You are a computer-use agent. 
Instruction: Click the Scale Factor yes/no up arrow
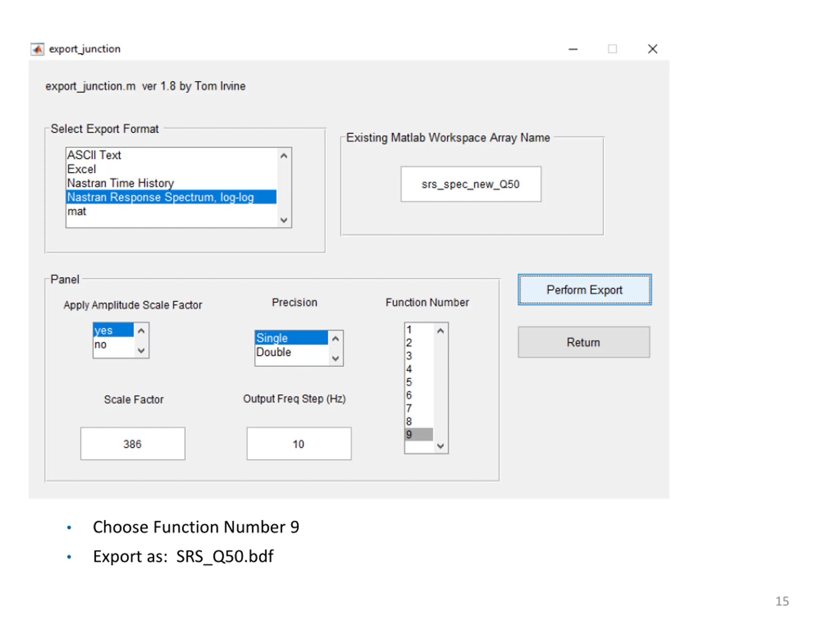(x=141, y=331)
